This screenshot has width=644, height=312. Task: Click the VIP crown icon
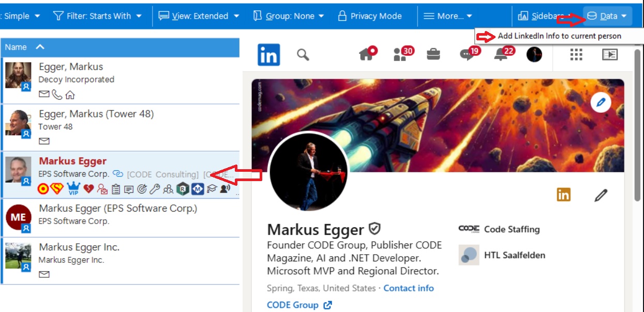click(73, 188)
